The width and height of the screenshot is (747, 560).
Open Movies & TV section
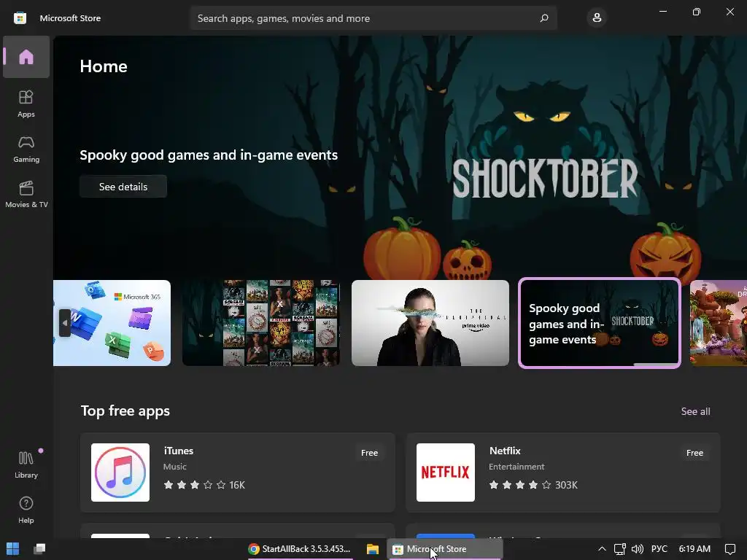(26, 194)
